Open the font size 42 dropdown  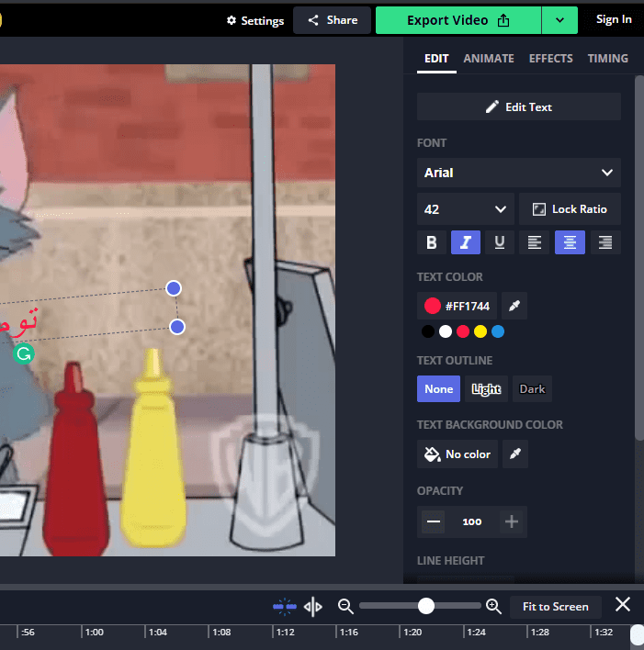coord(466,209)
